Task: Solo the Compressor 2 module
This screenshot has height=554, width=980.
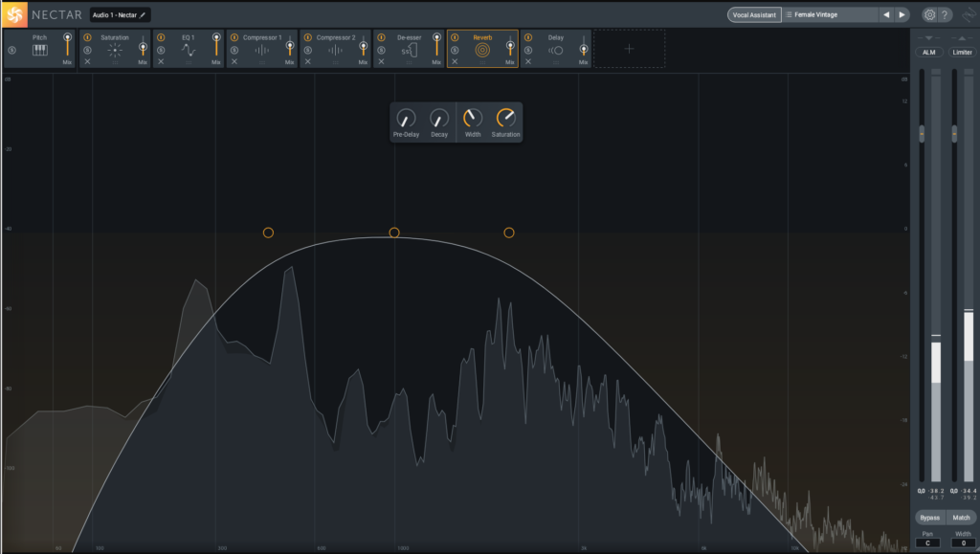Action: coord(307,50)
